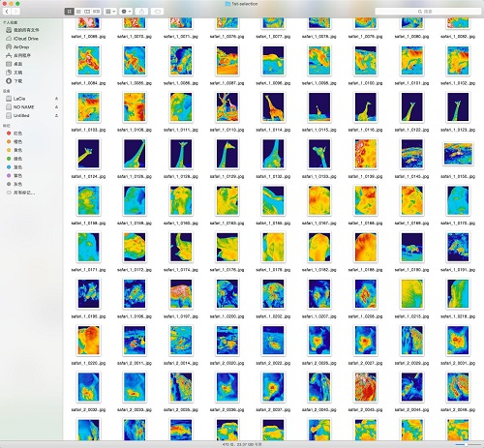The width and height of the screenshot is (484, 448).
Task: Select the safari_1_0114.jpg giraffe thumbnail
Action: point(273,107)
